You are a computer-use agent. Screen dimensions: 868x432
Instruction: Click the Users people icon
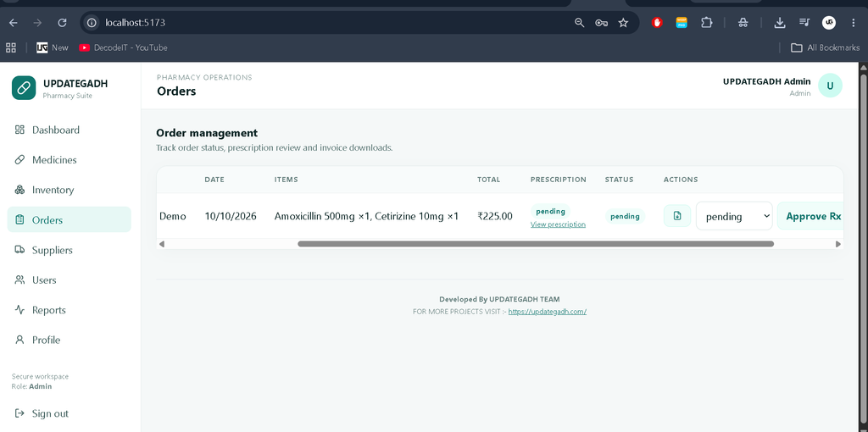pyautogui.click(x=20, y=280)
